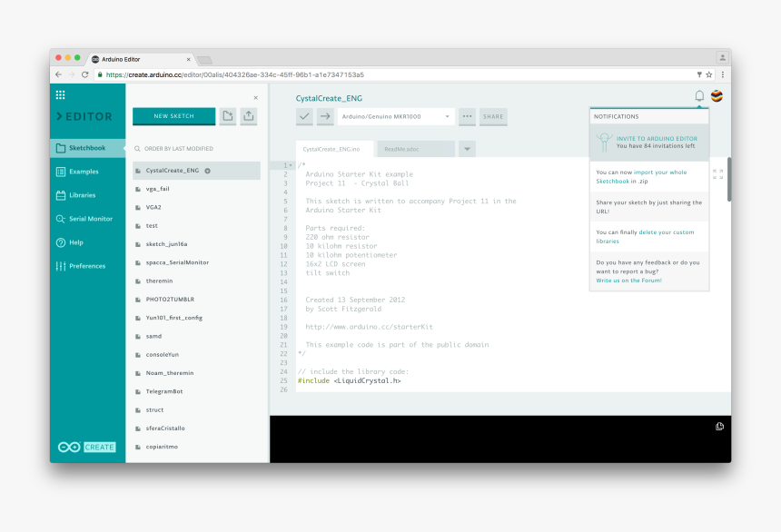Open the apps grid menu icon

coord(60,94)
